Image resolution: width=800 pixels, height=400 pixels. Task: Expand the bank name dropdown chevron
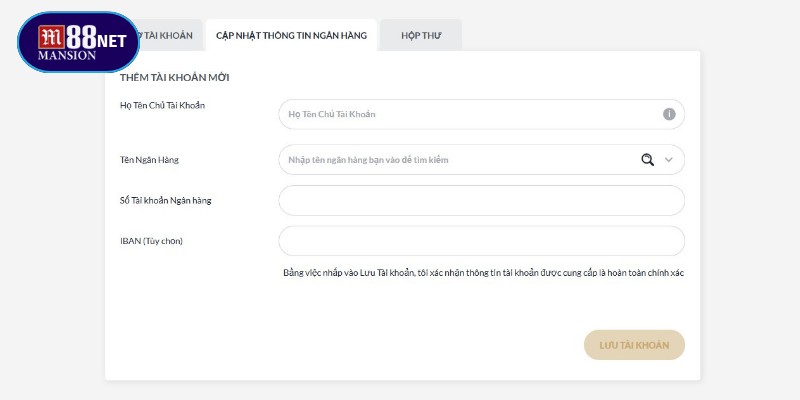[669, 160]
